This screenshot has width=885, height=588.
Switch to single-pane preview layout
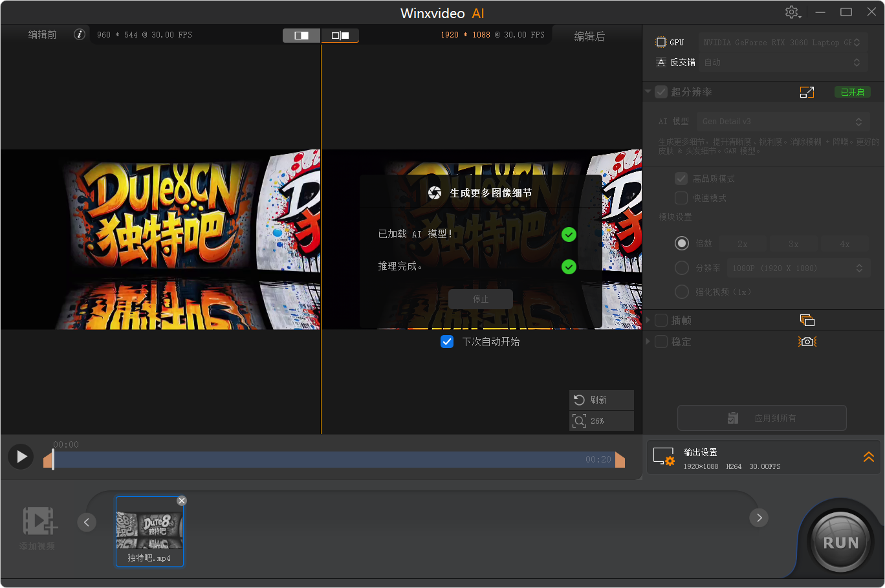(301, 36)
